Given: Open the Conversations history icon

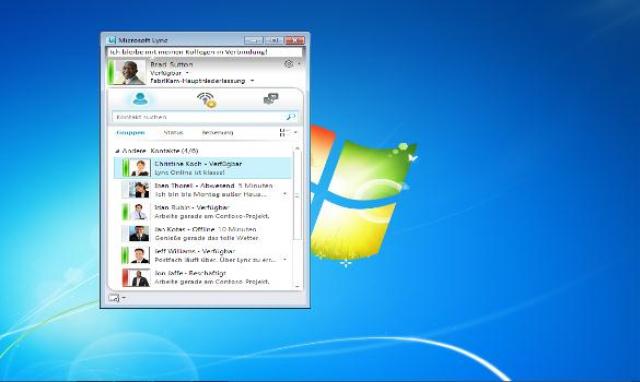Looking at the screenshot, I should click(271, 99).
